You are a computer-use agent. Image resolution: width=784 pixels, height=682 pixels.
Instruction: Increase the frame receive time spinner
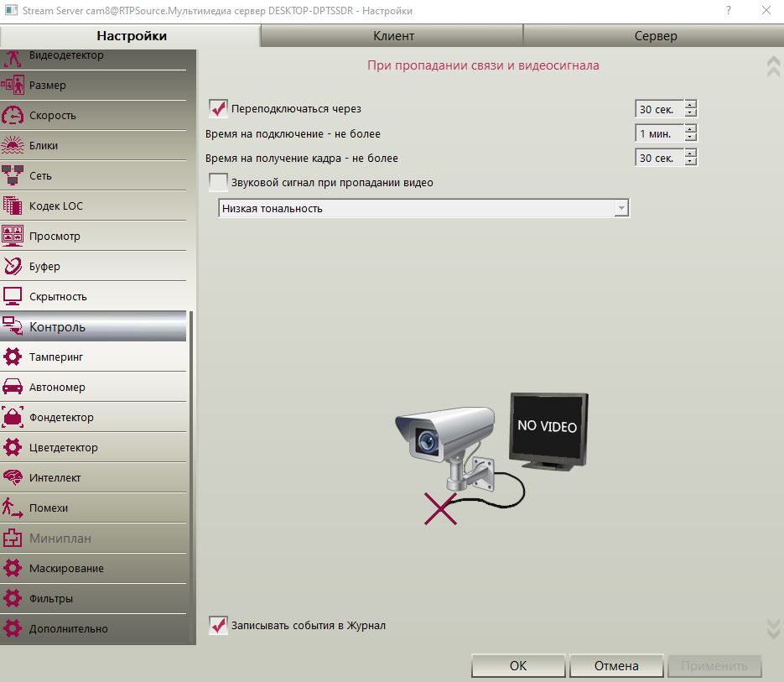pyautogui.click(x=690, y=154)
